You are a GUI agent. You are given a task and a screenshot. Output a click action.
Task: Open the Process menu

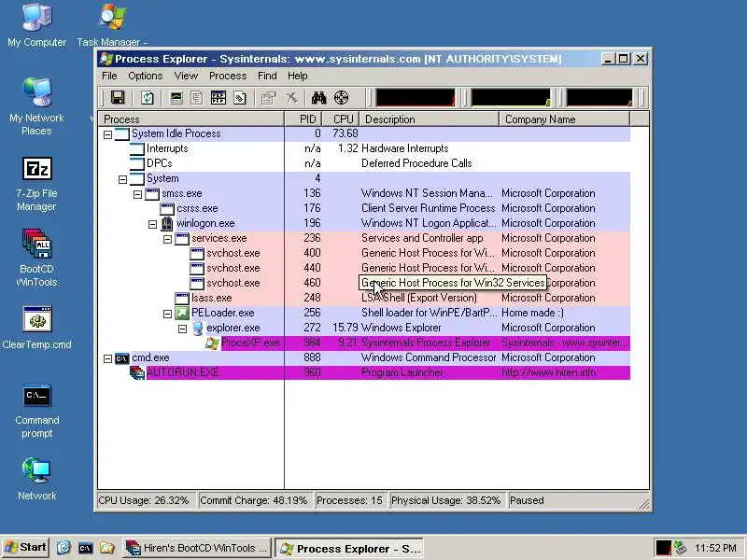point(228,76)
